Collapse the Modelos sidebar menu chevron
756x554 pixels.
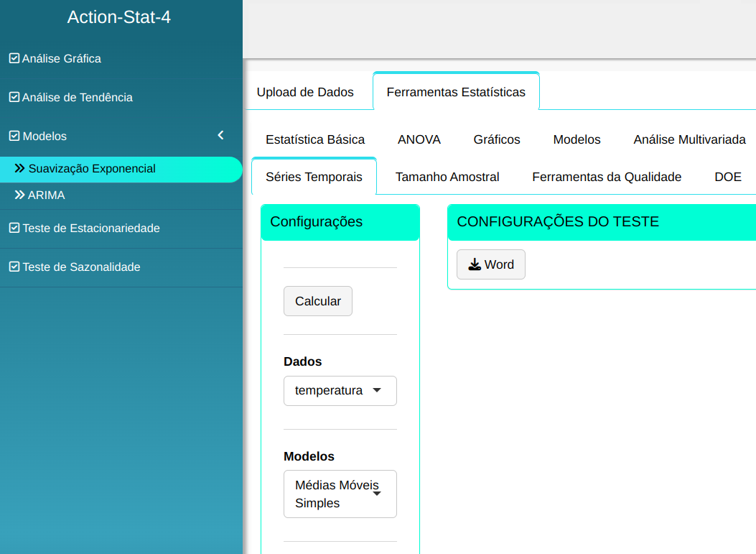click(x=220, y=135)
